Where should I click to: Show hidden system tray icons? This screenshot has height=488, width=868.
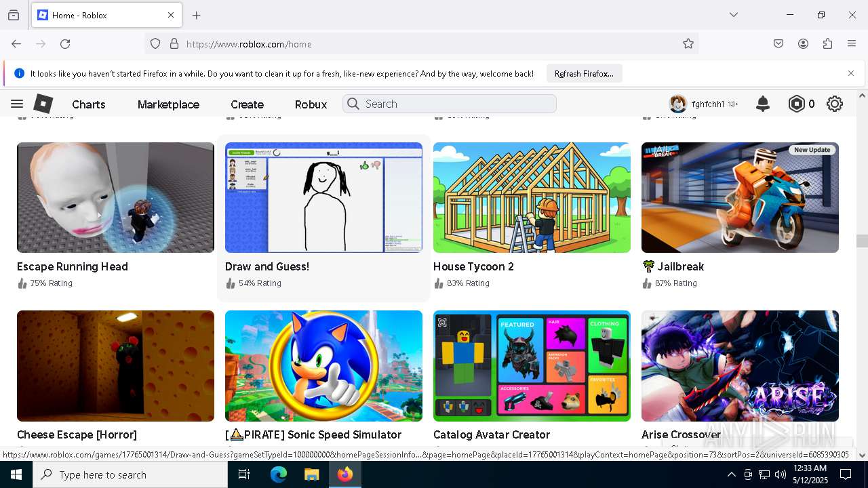731,474
